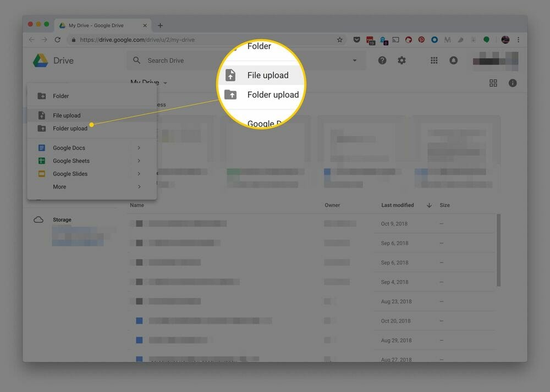
Task: Open search options arrow in Search Drive
Action: (355, 60)
